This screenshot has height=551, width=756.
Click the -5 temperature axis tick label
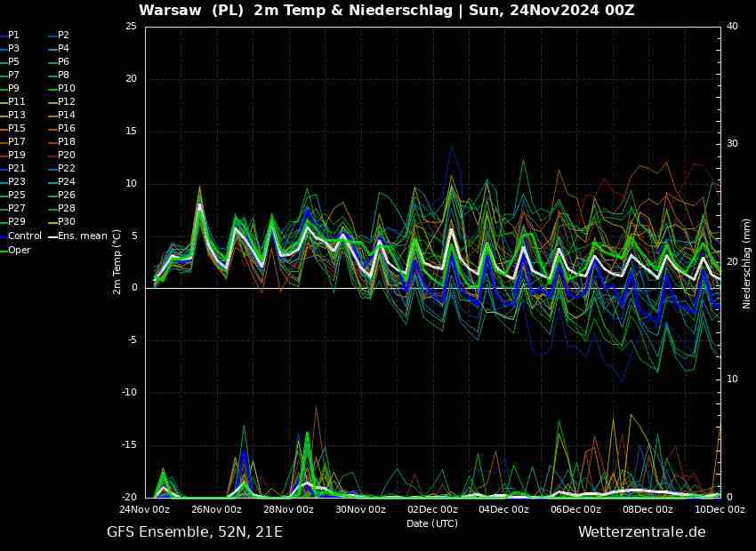coord(133,340)
